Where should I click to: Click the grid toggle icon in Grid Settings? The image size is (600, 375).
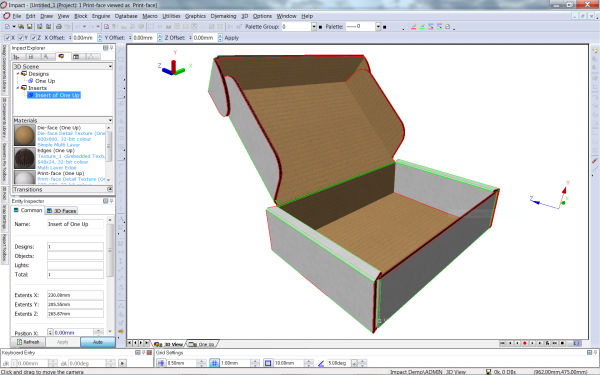(x=214, y=363)
